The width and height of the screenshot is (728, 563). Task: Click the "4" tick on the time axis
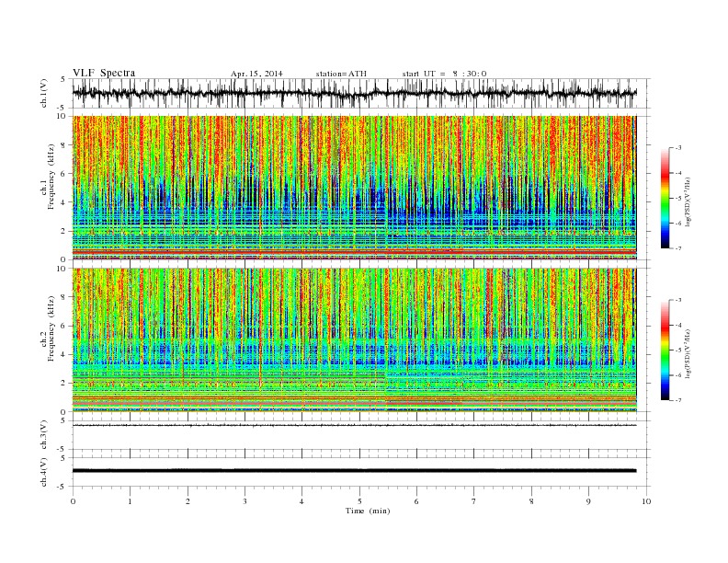(301, 501)
